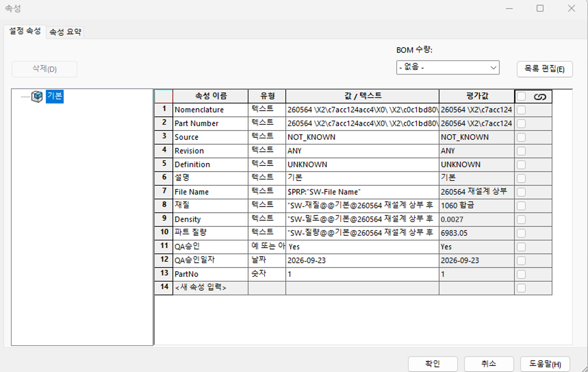Open the BOM 수량 dropdown

(x=448, y=67)
